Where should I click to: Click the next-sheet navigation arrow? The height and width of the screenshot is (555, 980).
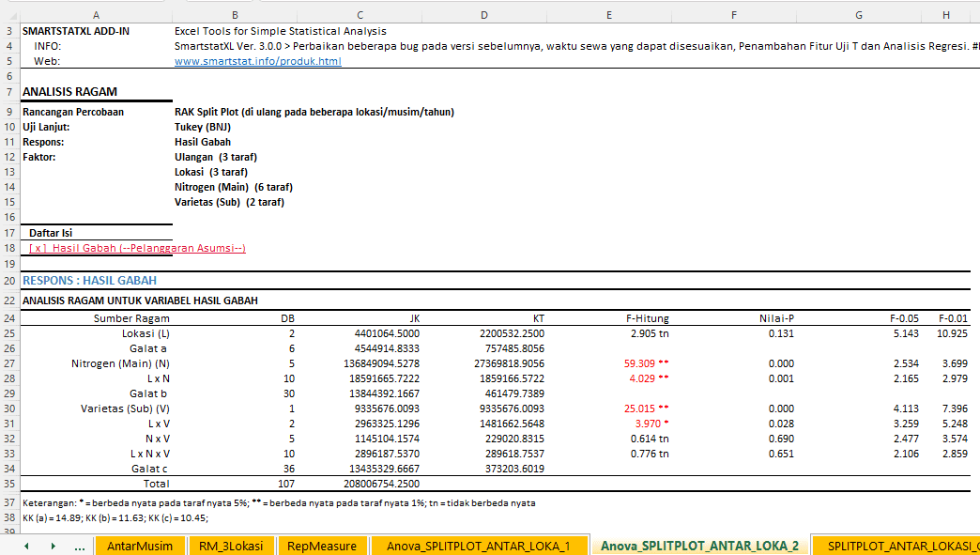point(53,546)
